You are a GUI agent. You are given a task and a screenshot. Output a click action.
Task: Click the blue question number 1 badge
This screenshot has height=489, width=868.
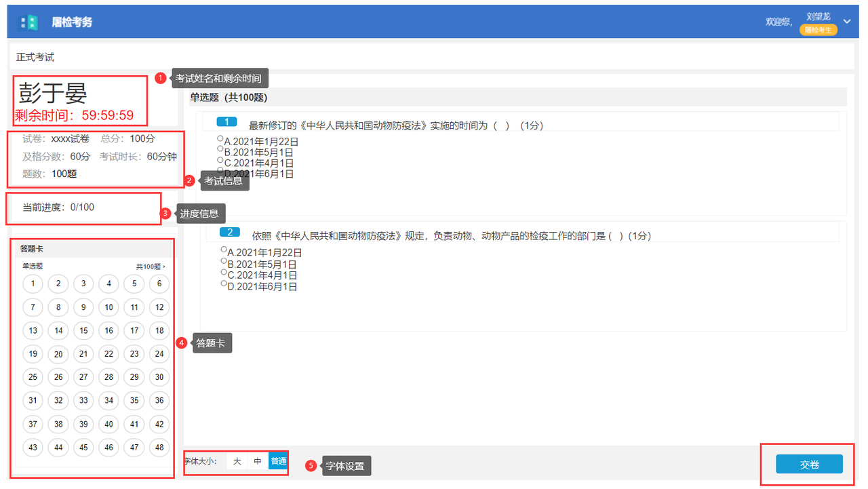pyautogui.click(x=226, y=122)
